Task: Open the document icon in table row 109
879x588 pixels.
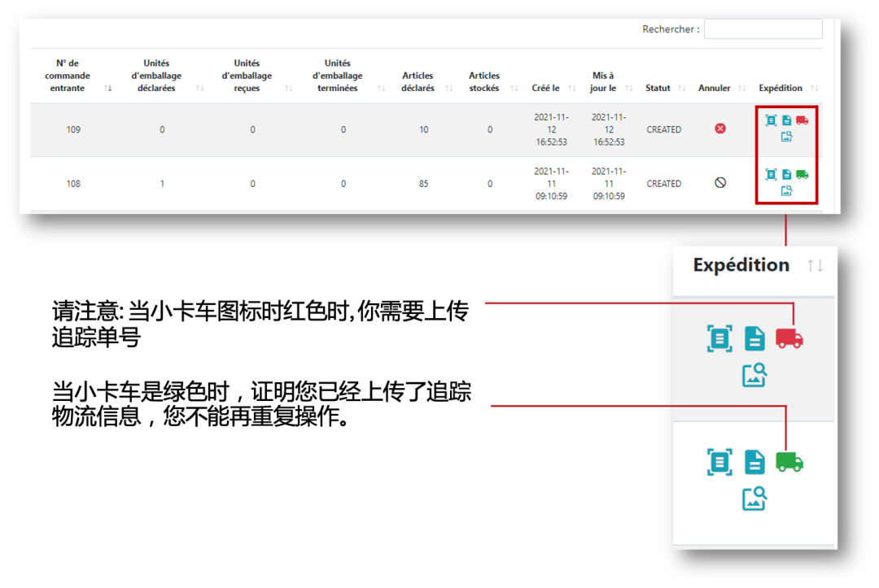Action: click(786, 120)
